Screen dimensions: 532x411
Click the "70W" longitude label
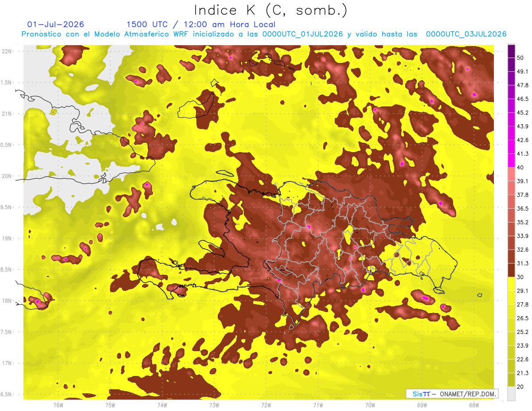click(370, 404)
